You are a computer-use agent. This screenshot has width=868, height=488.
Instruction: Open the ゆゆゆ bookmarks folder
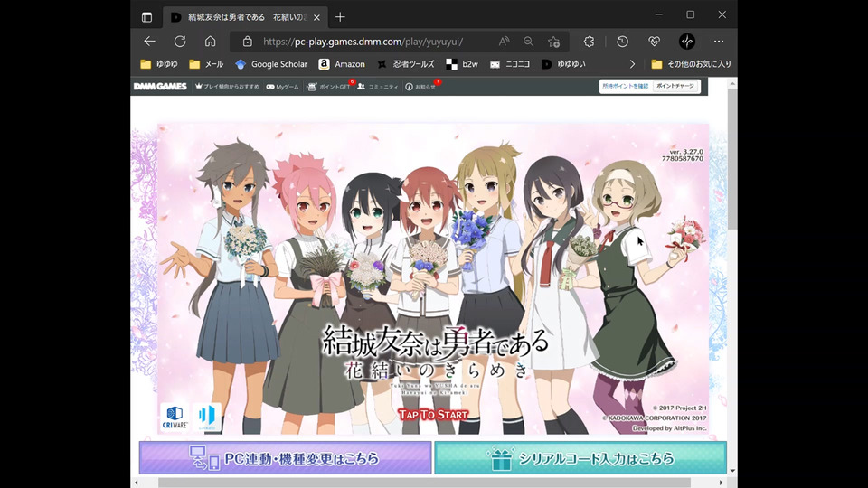point(159,64)
